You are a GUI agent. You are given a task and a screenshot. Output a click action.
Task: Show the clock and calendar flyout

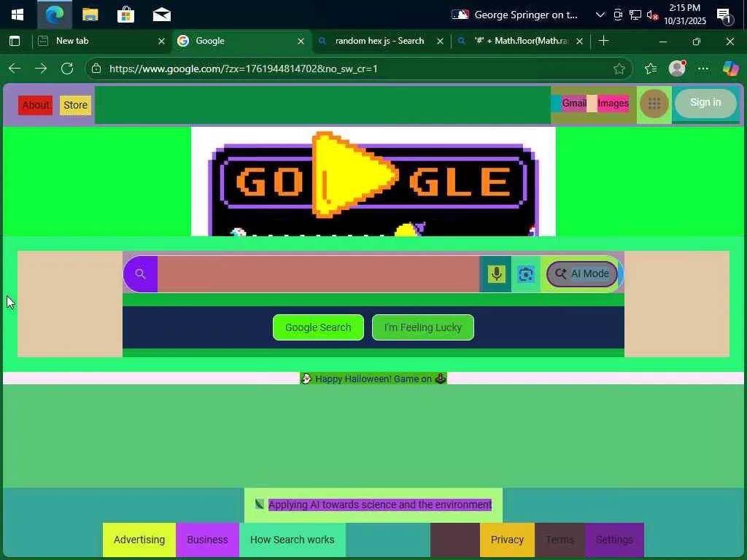coord(684,15)
